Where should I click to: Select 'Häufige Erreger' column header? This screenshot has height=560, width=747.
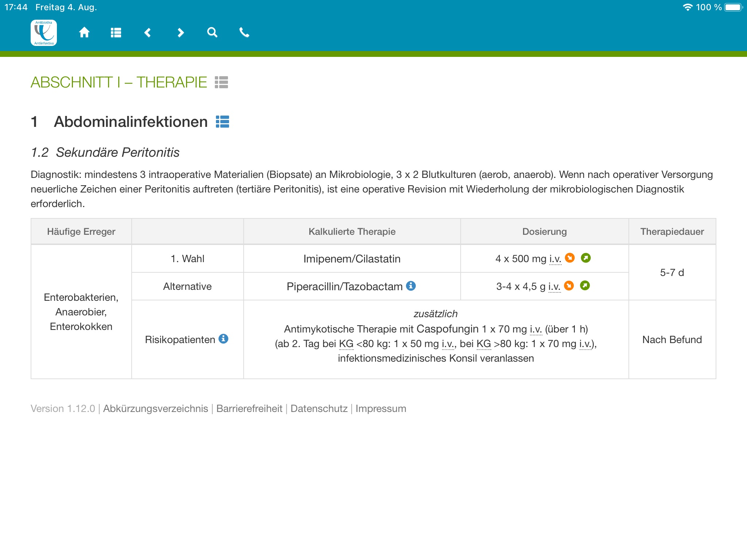(x=81, y=232)
